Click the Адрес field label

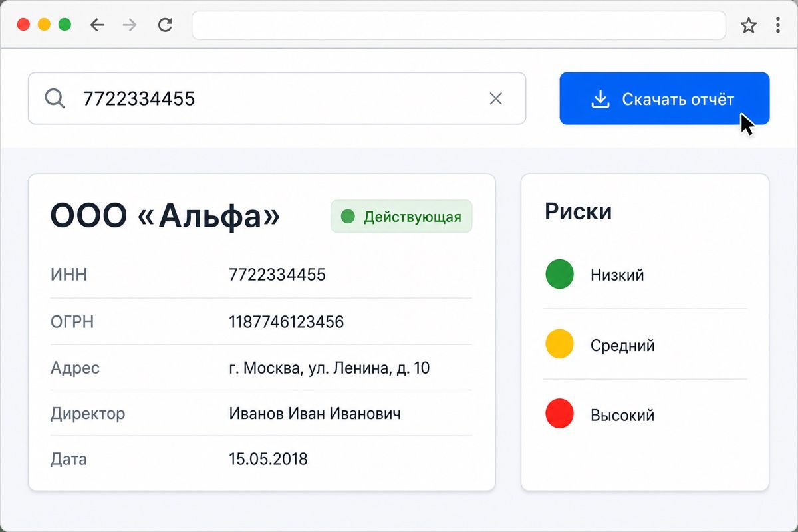point(75,368)
